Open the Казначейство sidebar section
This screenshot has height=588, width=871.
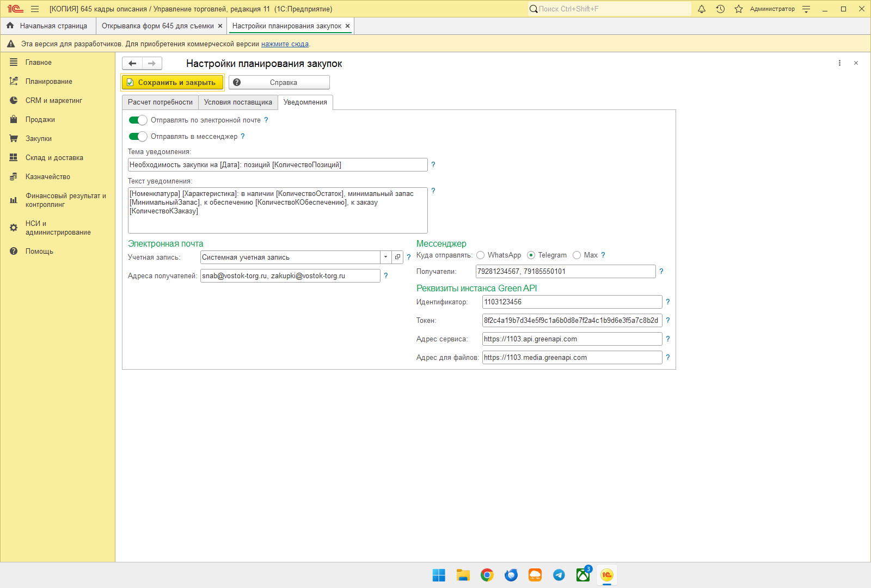click(48, 177)
